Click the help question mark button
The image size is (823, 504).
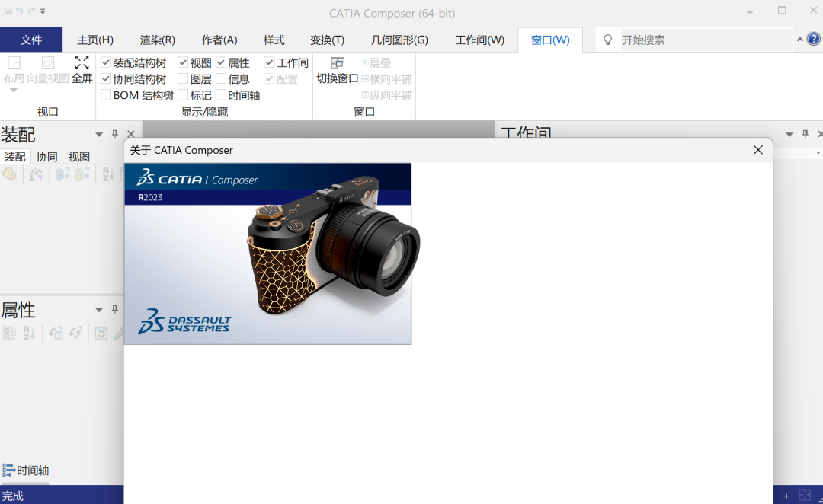815,40
